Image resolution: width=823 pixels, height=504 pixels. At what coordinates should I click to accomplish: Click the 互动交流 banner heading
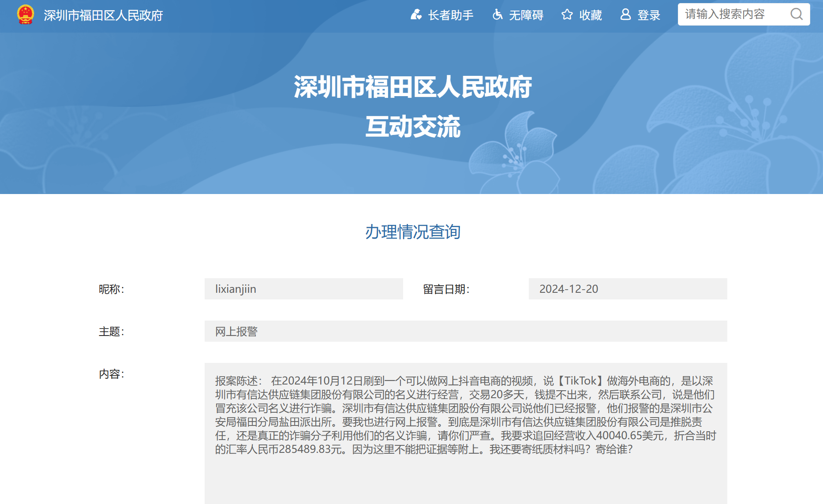pos(413,127)
